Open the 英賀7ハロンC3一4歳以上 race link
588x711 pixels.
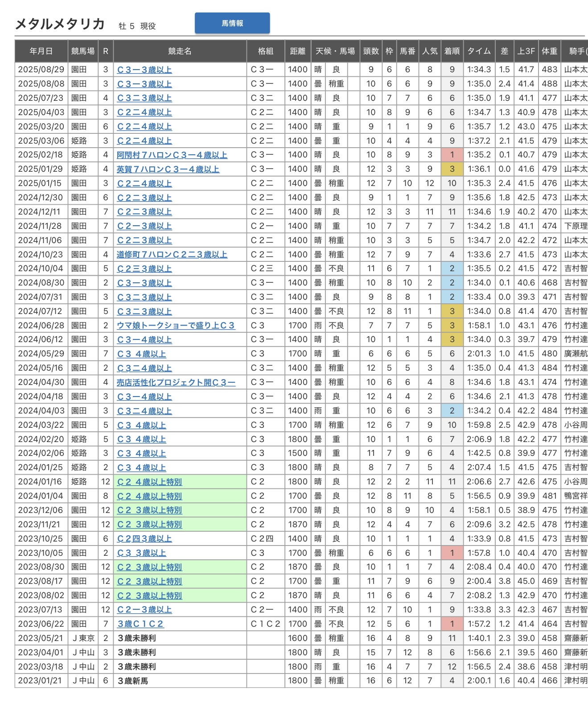pos(168,169)
